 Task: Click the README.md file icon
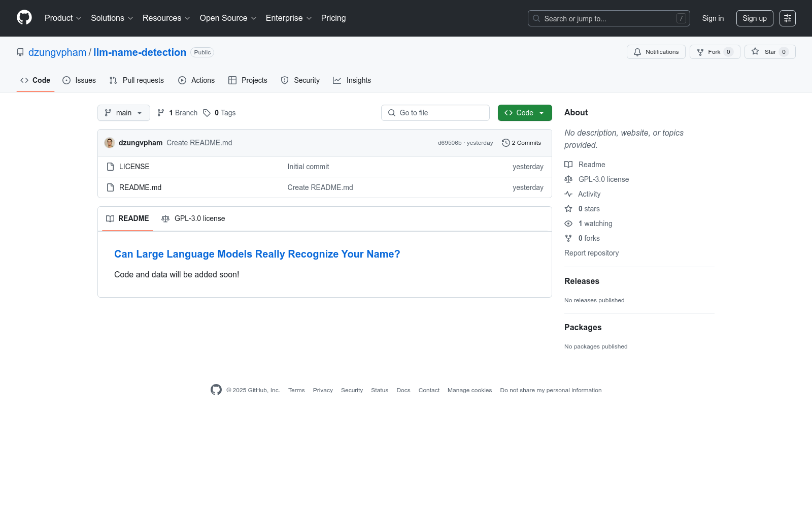(x=110, y=187)
